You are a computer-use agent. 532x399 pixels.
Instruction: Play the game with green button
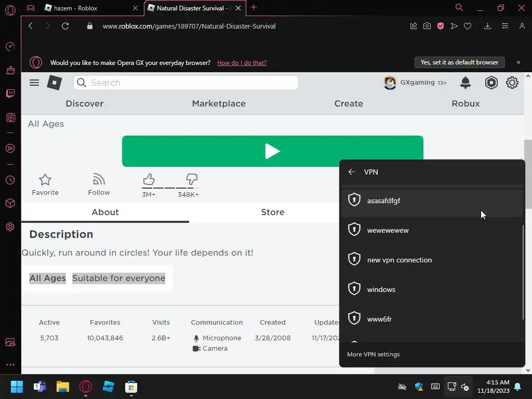tap(272, 151)
